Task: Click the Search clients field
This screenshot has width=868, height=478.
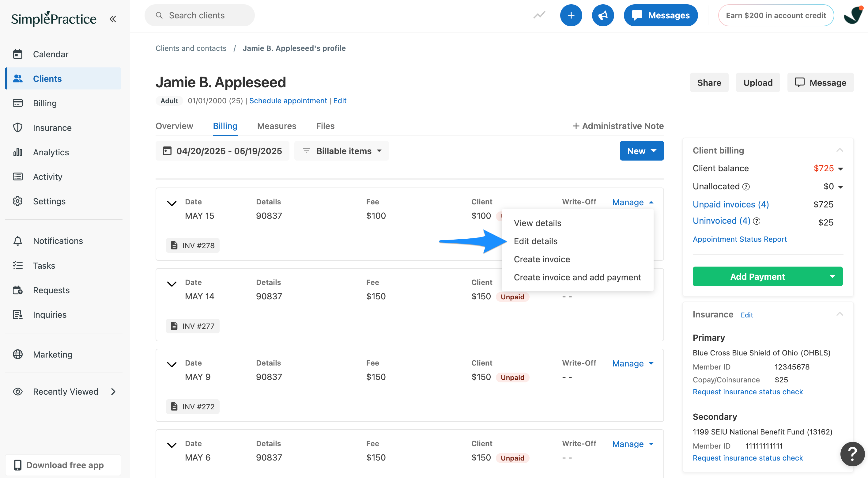Action: [199, 15]
